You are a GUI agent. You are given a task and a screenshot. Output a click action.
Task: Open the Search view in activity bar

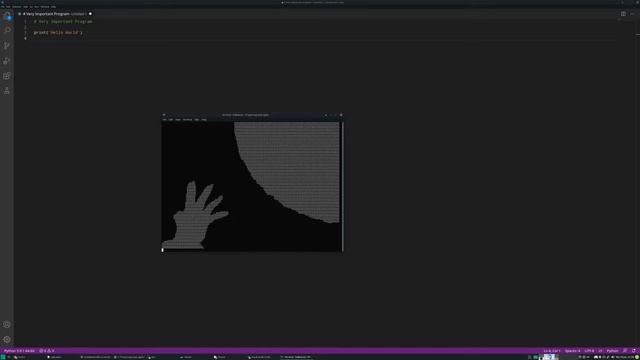(7, 30)
